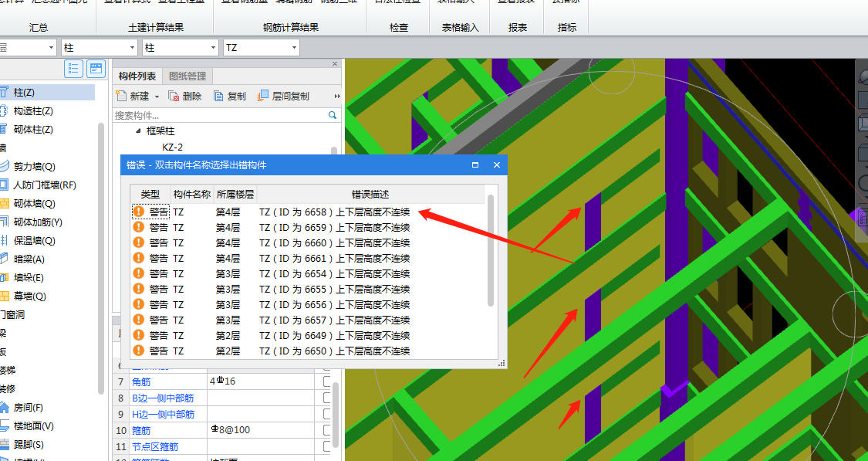The image size is (868, 461).
Task: Click into the 搜索构件 search field
Action: [x=221, y=115]
